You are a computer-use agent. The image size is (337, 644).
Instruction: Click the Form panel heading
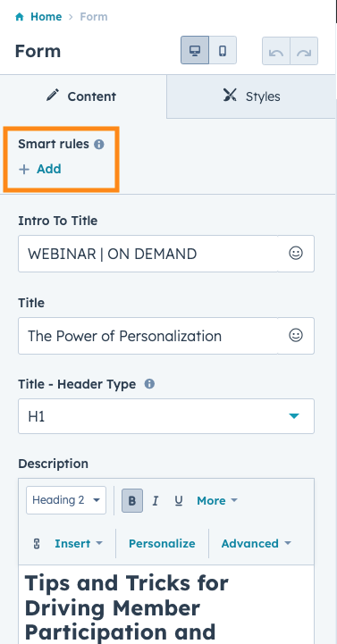tap(38, 51)
